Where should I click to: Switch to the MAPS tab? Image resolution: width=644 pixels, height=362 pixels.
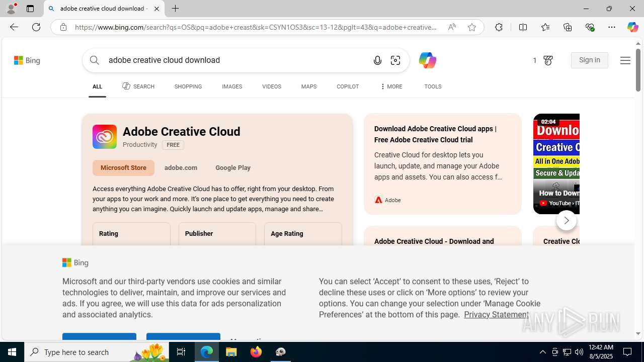coord(309,86)
